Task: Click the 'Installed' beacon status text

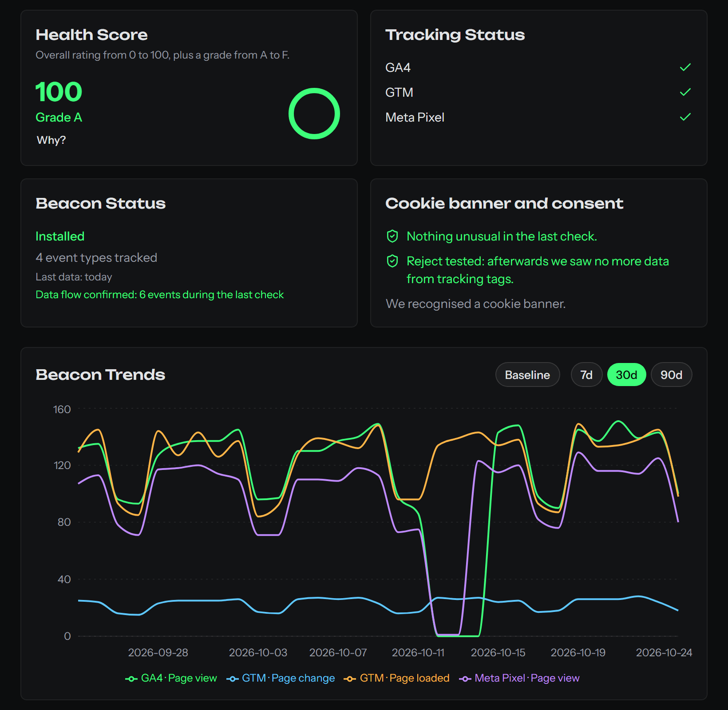Action: pos(60,236)
